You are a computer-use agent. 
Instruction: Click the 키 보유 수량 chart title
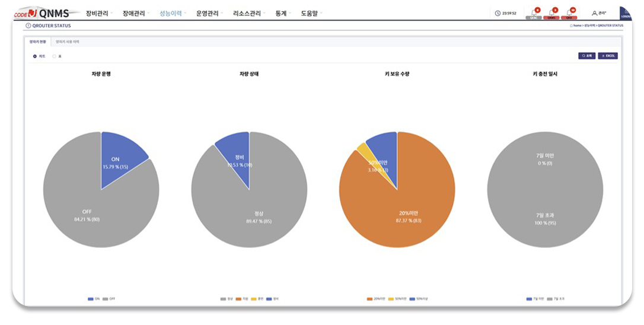397,74
